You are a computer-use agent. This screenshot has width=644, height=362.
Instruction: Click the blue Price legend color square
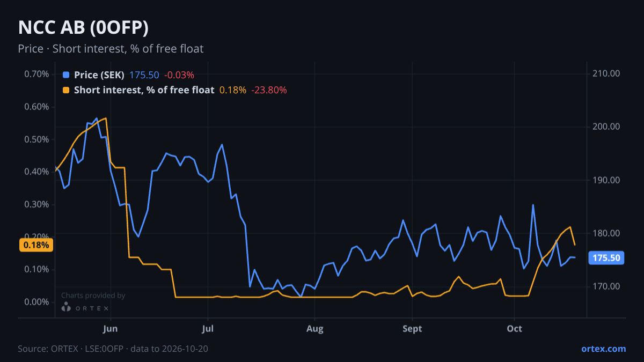(x=67, y=75)
